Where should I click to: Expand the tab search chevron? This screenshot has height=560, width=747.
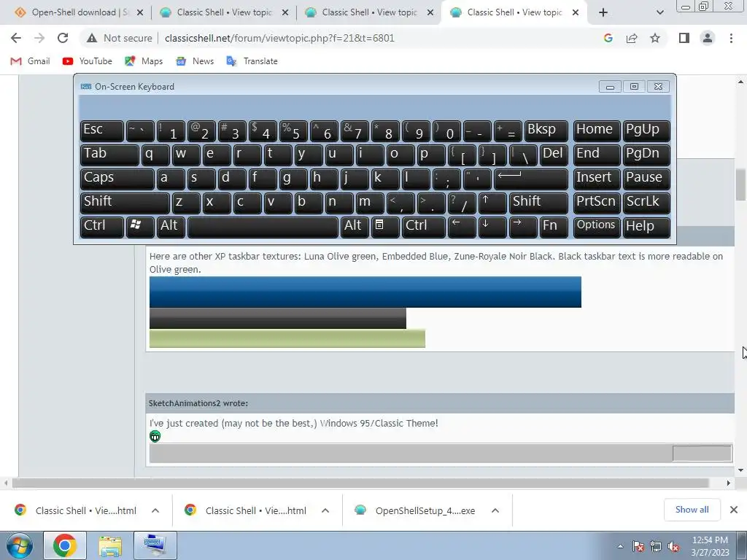point(659,12)
